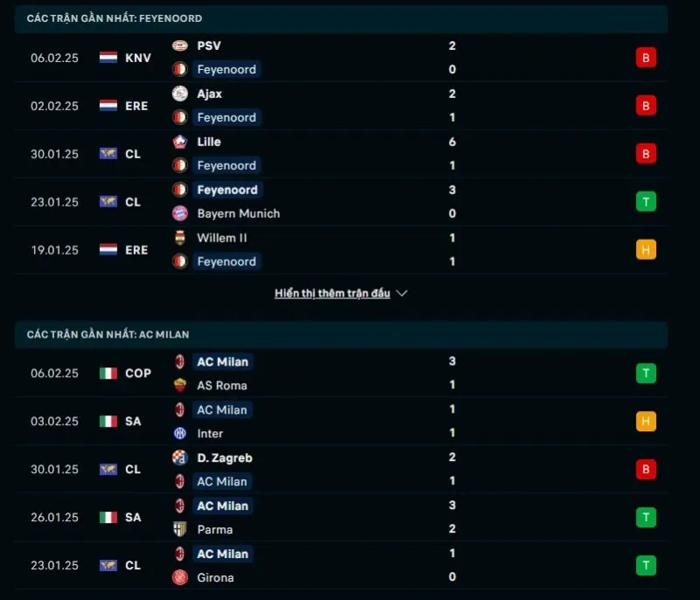Click the Inter Milan club logo

point(181,433)
